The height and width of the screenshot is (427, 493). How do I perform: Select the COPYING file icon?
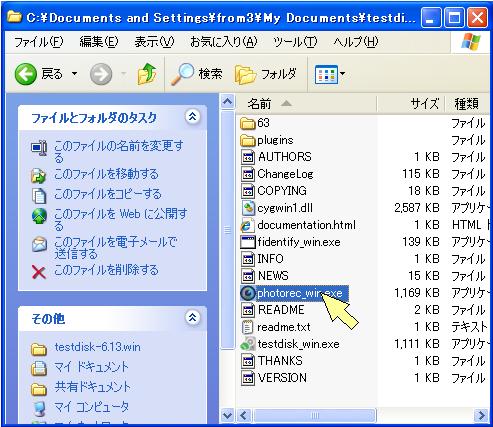248,191
